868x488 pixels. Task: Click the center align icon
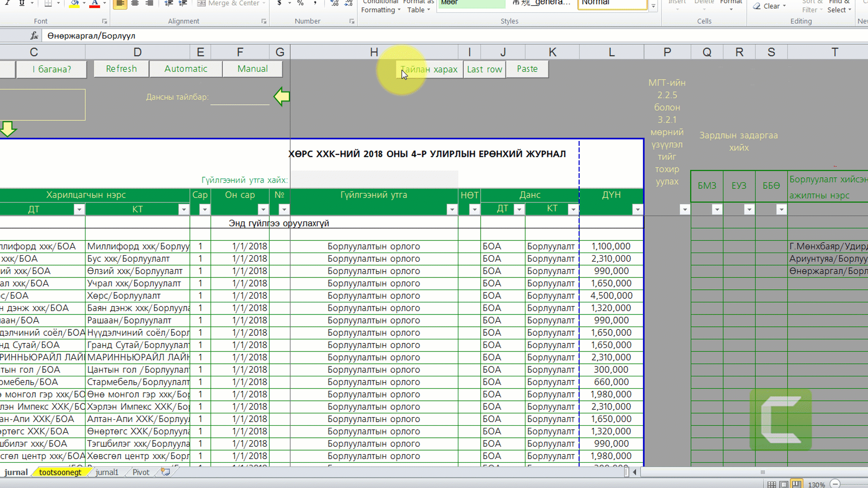[x=135, y=4]
